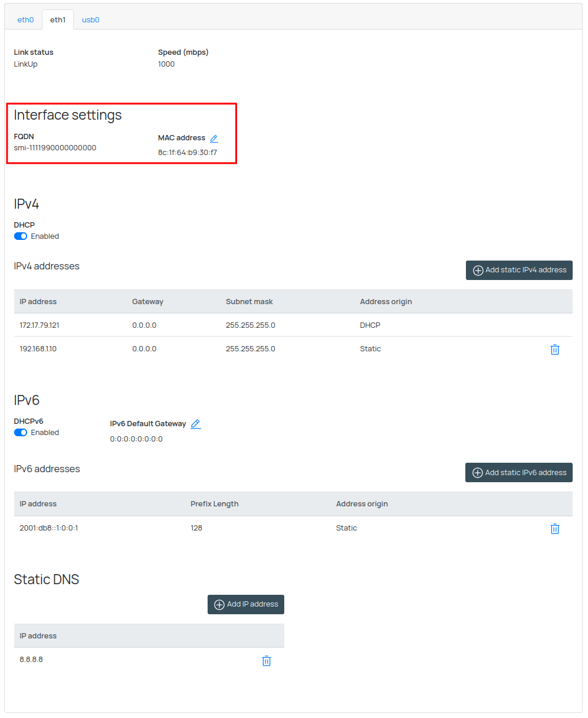The image size is (588, 718).
Task: Edit the IPv6 Default Gateway
Action: pyautogui.click(x=196, y=424)
